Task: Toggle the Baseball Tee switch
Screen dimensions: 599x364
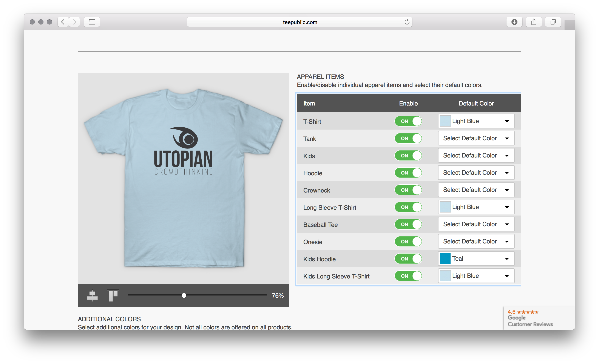Action: [x=408, y=224]
